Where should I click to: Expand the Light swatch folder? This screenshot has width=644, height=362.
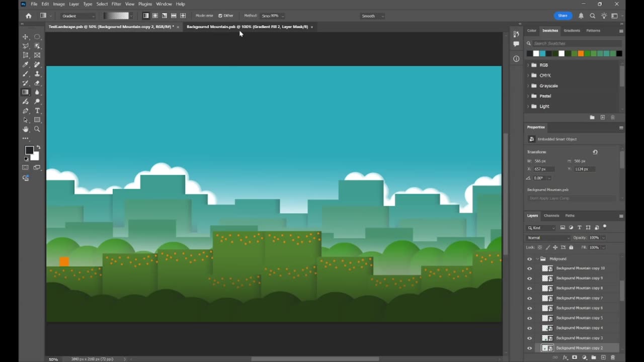tap(528, 107)
